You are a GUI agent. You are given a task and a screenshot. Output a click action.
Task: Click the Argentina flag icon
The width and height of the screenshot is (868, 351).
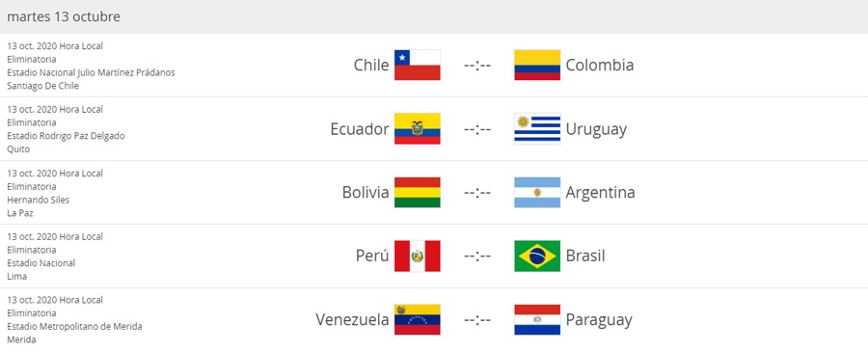coord(537,192)
